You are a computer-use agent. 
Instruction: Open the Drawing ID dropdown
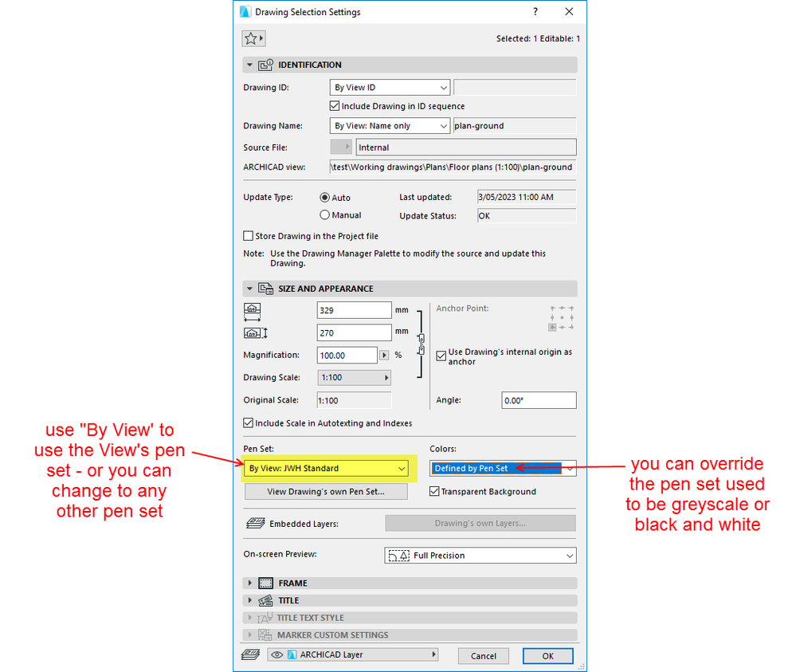click(x=390, y=88)
